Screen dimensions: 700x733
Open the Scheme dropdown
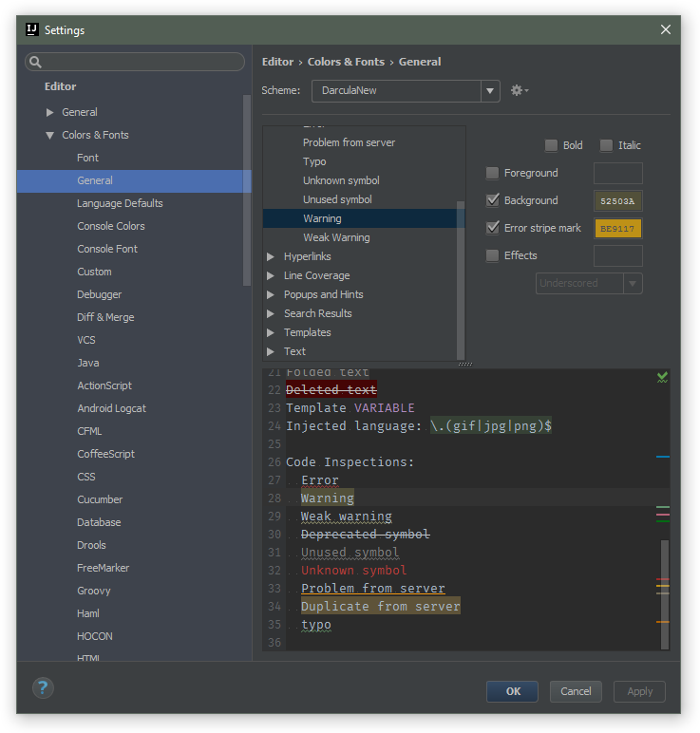(490, 91)
